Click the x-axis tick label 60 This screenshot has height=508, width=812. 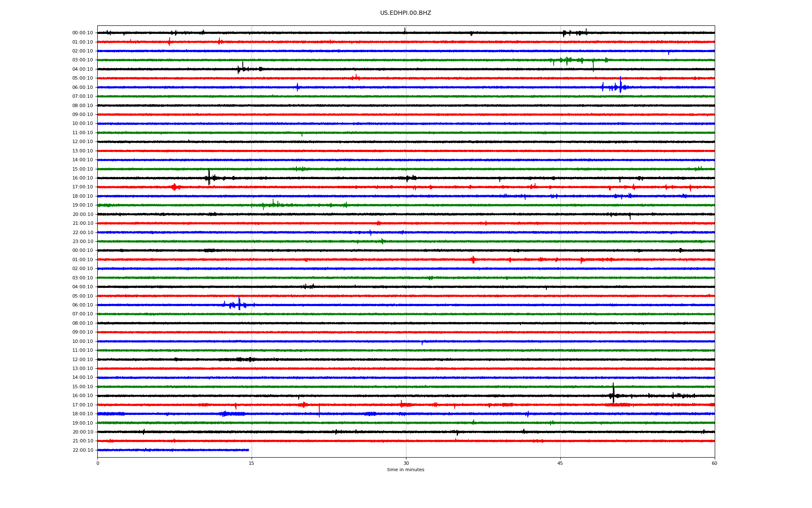pyautogui.click(x=714, y=463)
